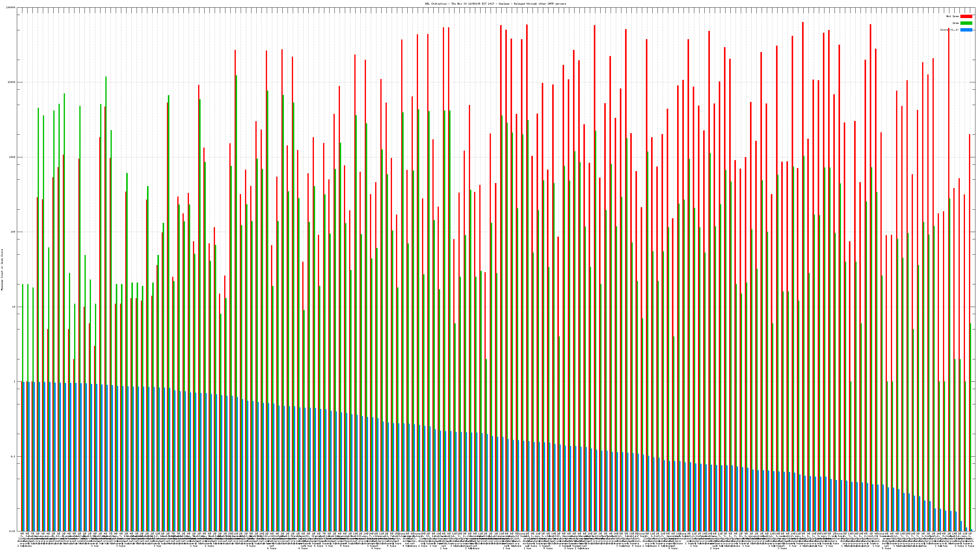The width and height of the screenshot is (980, 551).
Task: Click the 1000 y-axis tick label
Action: pyautogui.click(x=13, y=157)
